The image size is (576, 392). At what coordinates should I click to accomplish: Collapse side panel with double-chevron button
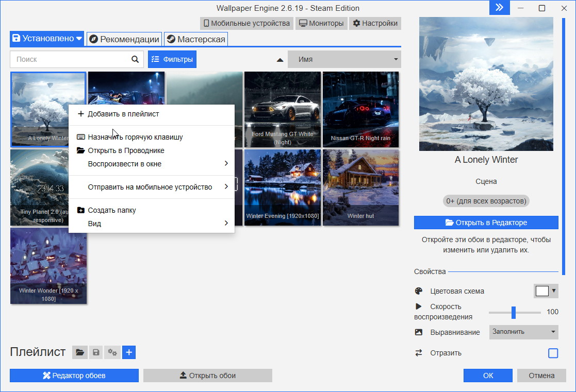(499, 8)
